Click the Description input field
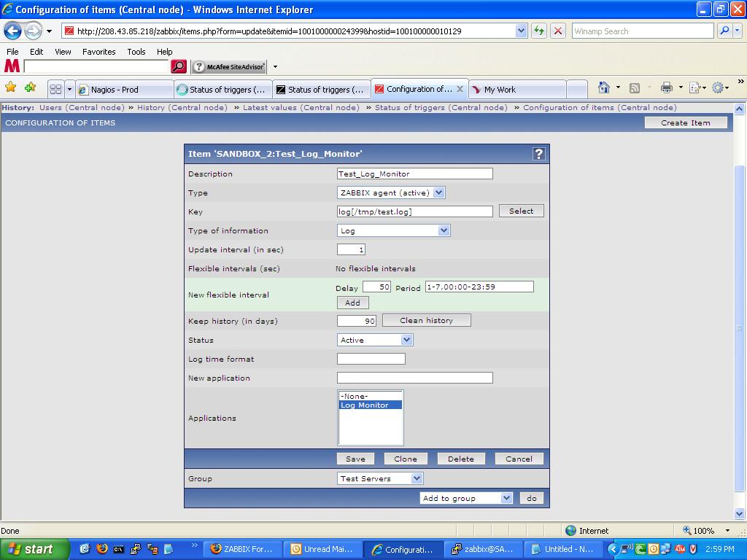This screenshot has height=560, width=747. click(x=414, y=174)
